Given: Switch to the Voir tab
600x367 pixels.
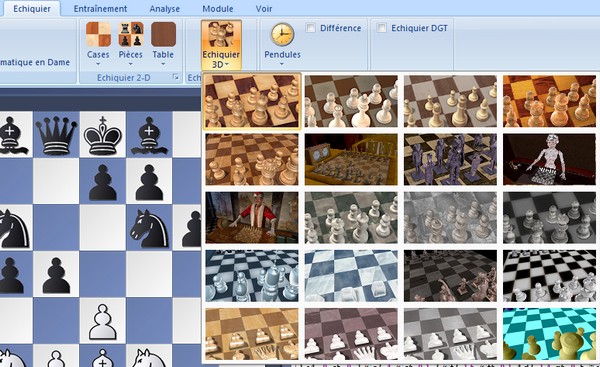Looking at the screenshot, I should tap(264, 8).
